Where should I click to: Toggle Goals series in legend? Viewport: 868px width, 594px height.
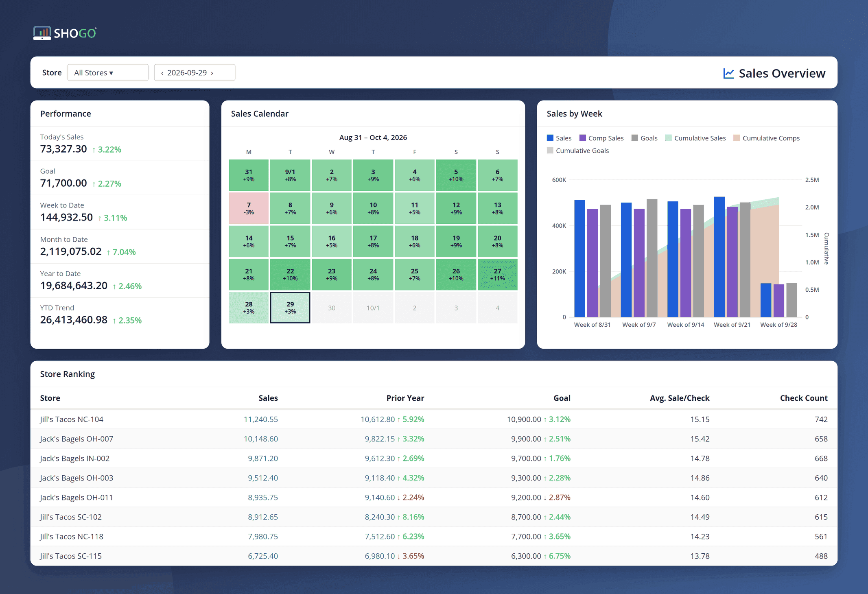click(644, 138)
